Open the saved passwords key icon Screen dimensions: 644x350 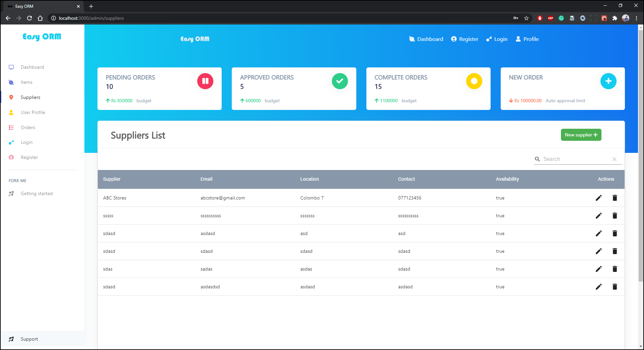[516, 18]
